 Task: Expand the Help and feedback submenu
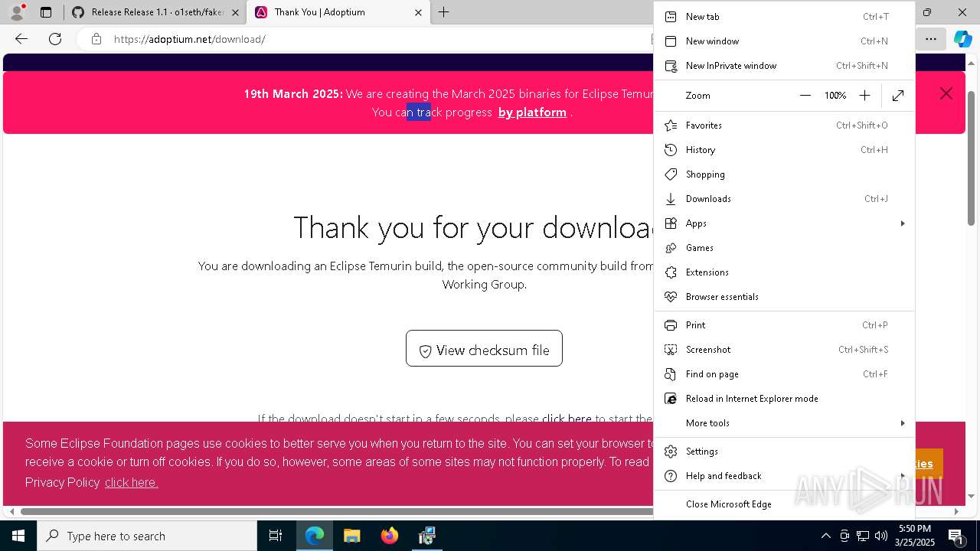pyautogui.click(x=784, y=476)
